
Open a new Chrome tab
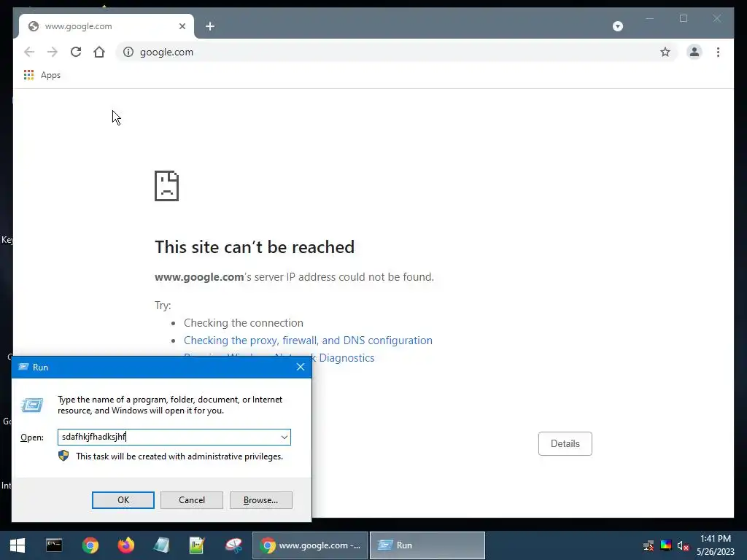click(x=210, y=26)
